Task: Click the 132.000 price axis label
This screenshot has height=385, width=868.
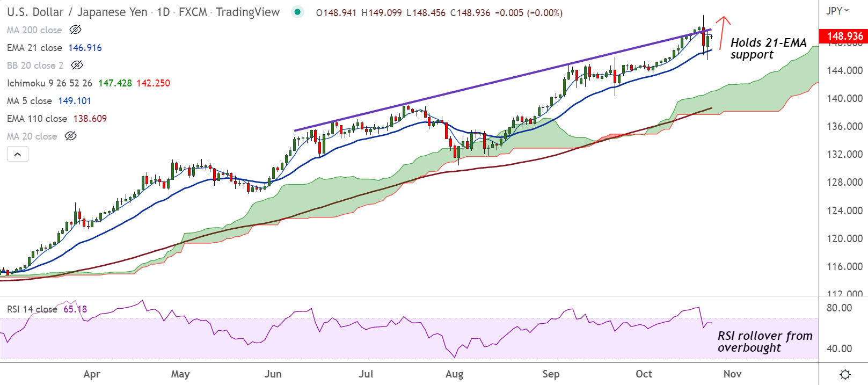Action: click(844, 154)
